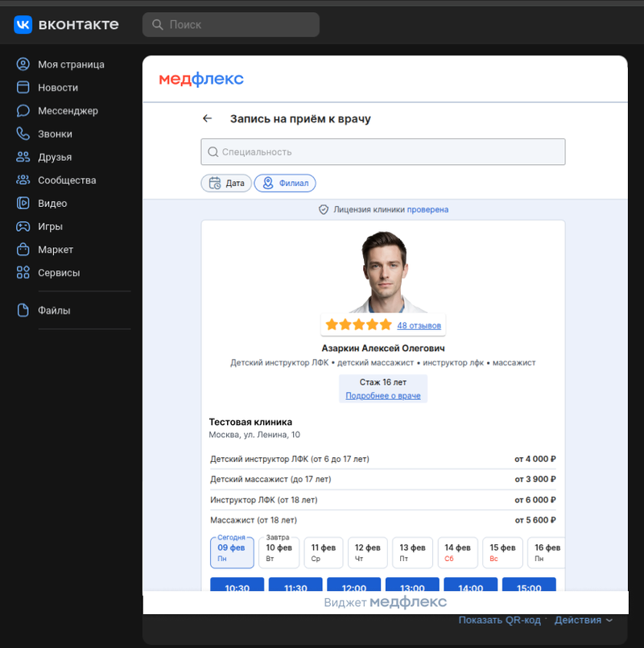Viewport: 644px width, 648px height.
Task: Open the 48 отзывов link
Action: tap(419, 325)
